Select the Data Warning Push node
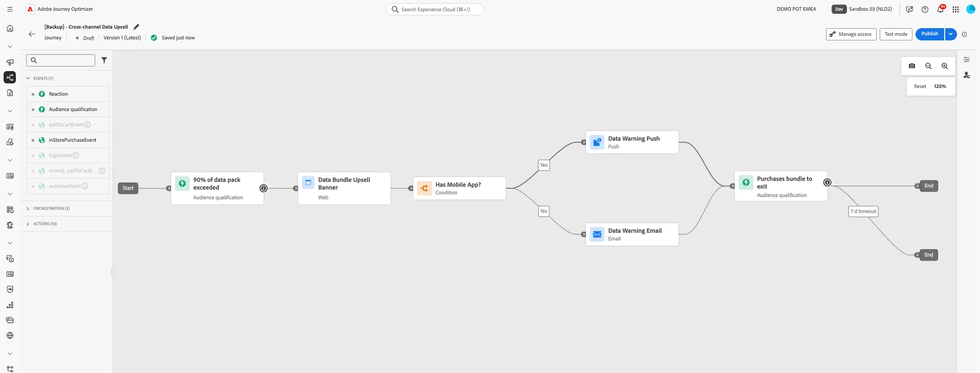 click(x=632, y=142)
